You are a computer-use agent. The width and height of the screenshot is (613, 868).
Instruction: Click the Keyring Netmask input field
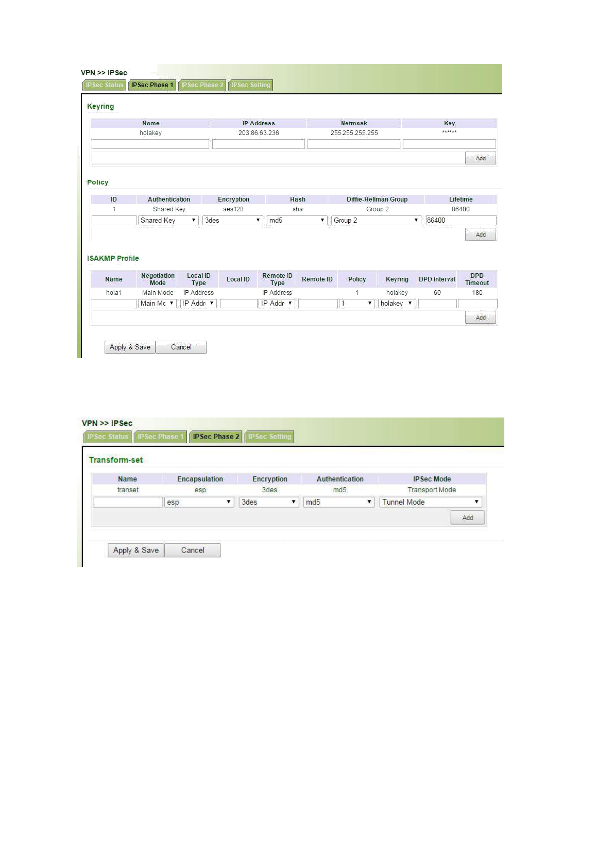coord(354,144)
